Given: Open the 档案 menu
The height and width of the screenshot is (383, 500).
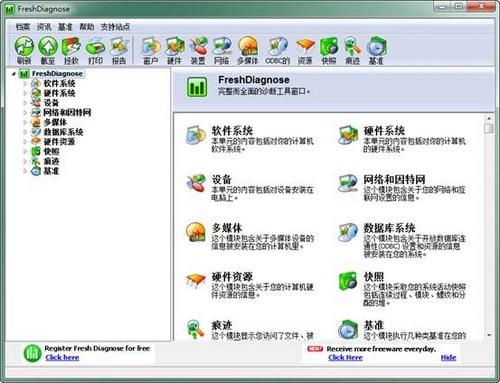Looking at the screenshot, I should [x=23, y=27].
